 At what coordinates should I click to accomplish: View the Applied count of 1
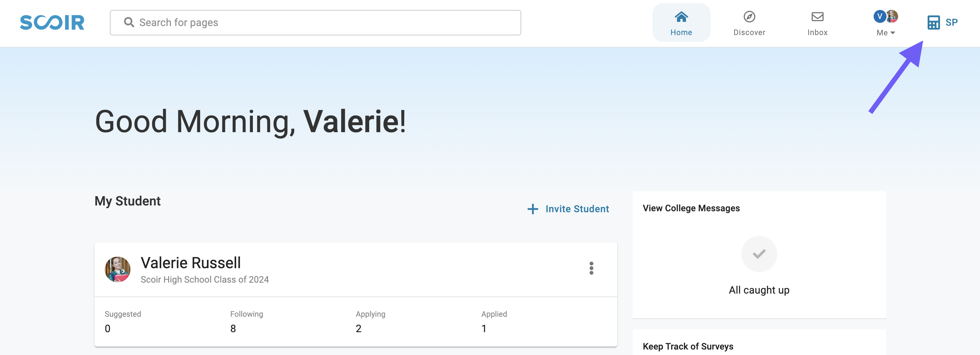(x=484, y=328)
